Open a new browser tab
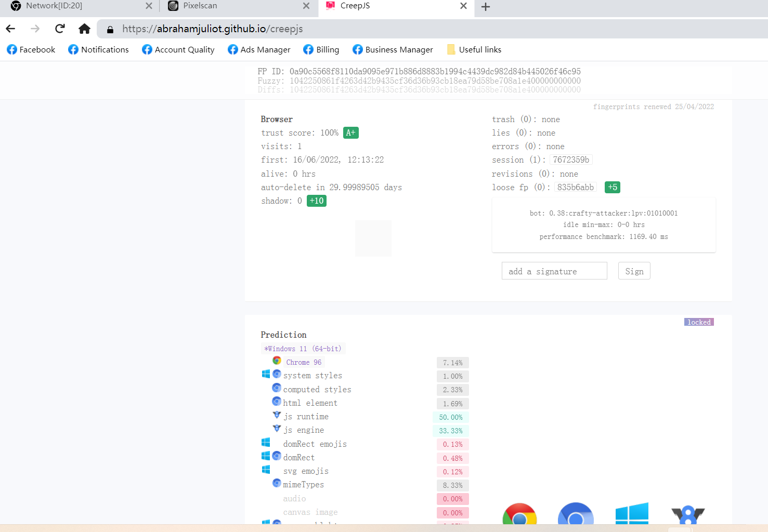This screenshot has height=532, width=768. [x=486, y=7]
